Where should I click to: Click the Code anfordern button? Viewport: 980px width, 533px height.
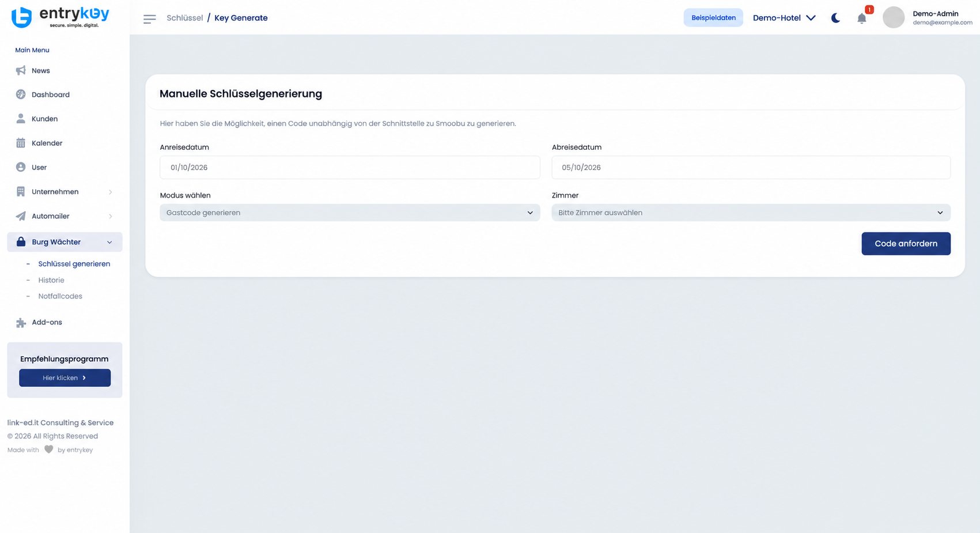pos(906,244)
